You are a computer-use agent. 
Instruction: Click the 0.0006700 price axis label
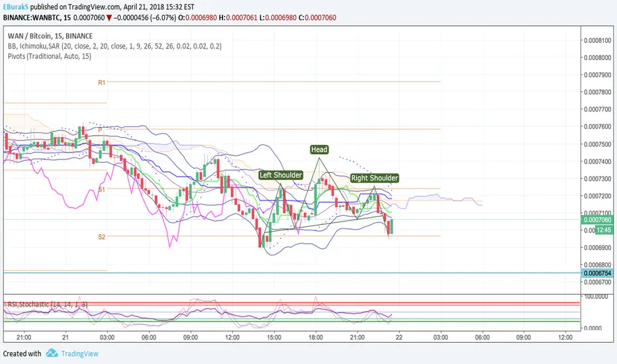597,282
